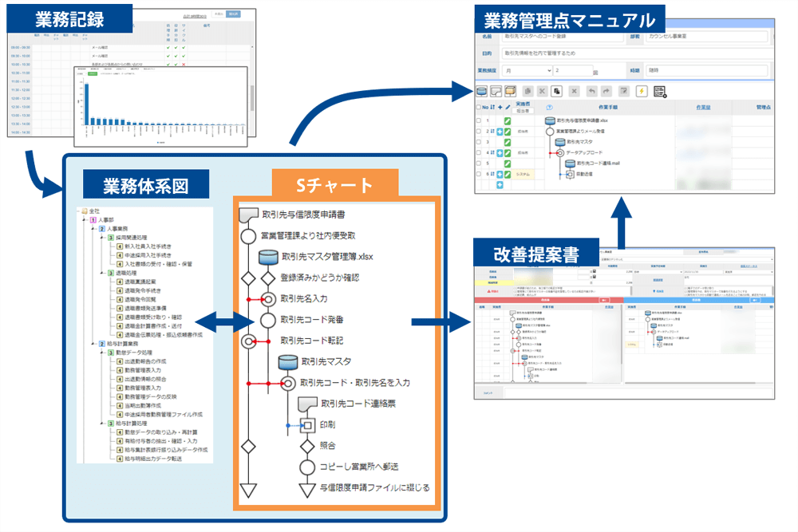Click the checklist-add icon in manual toolbar

tap(659, 91)
